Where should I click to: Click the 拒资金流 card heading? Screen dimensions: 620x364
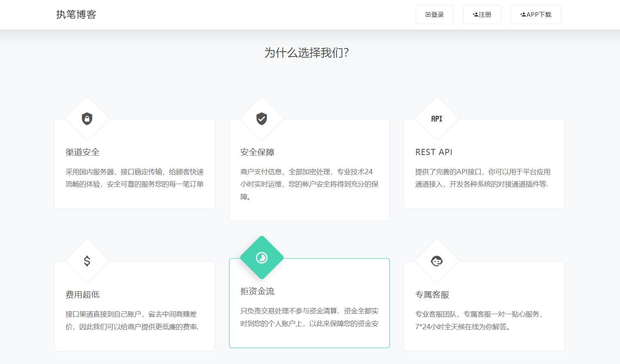coord(257,291)
